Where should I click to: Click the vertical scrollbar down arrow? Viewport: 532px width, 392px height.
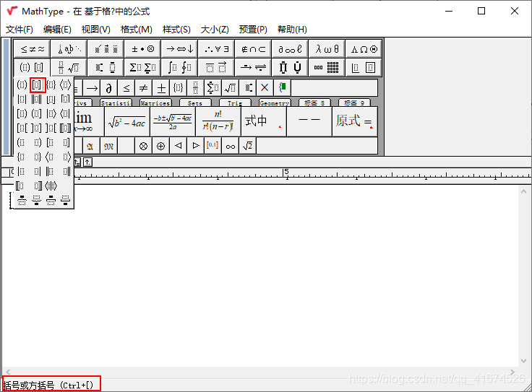point(523,360)
